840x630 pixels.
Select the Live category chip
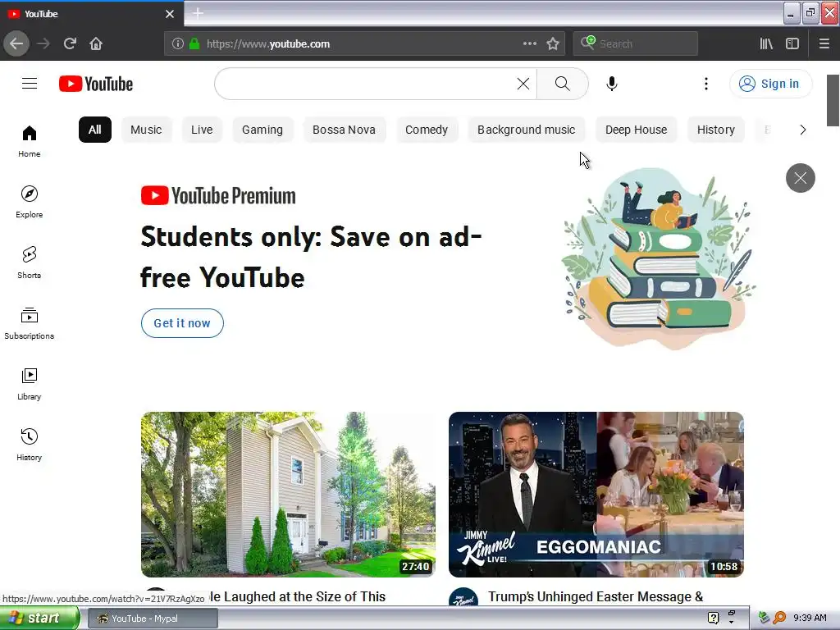tap(202, 130)
